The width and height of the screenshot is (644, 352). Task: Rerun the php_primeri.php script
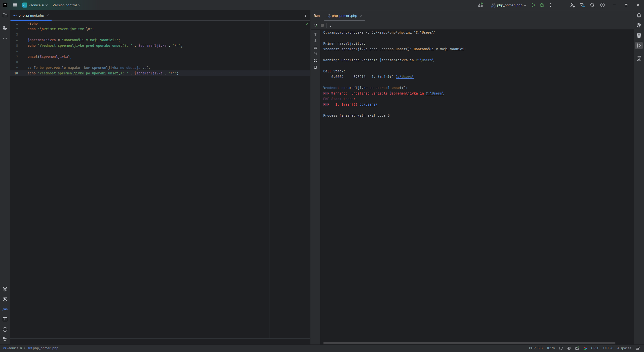(x=315, y=25)
